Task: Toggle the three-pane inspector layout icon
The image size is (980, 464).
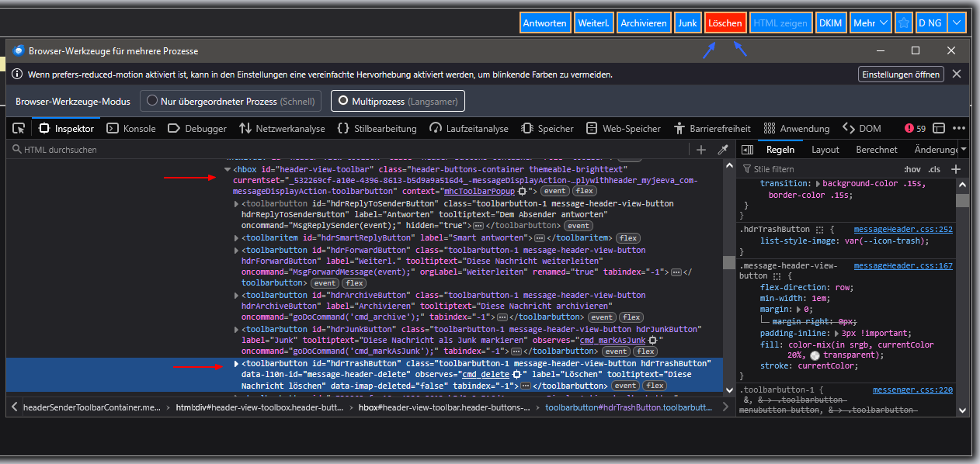Action: coord(745,150)
